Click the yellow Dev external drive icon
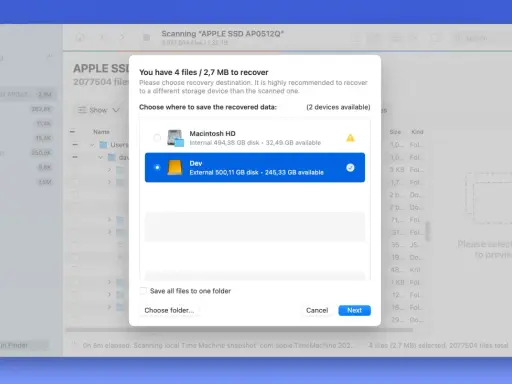 pyautogui.click(x=175, y=168)
